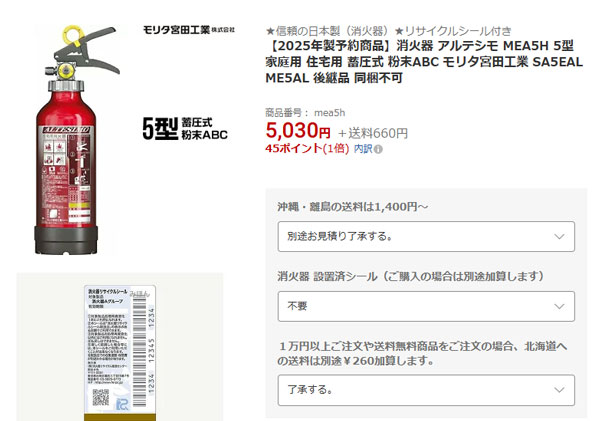
Task: Click chevron arrow of the 不要 dropdown
Action: (559, 306)
